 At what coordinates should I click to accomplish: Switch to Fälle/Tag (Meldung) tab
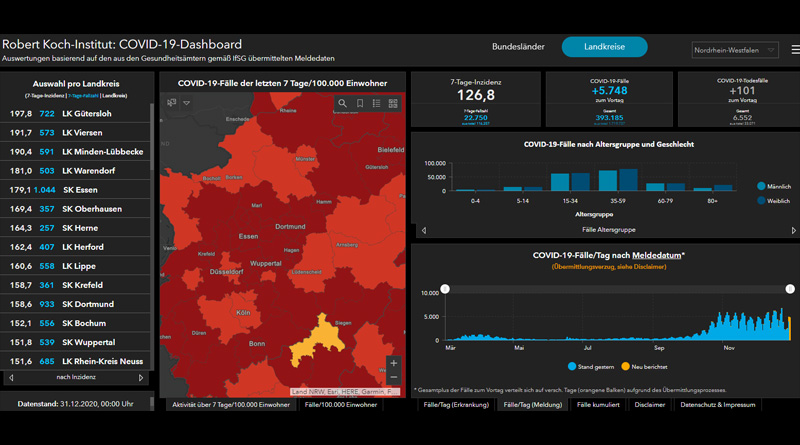pos(533,405)
